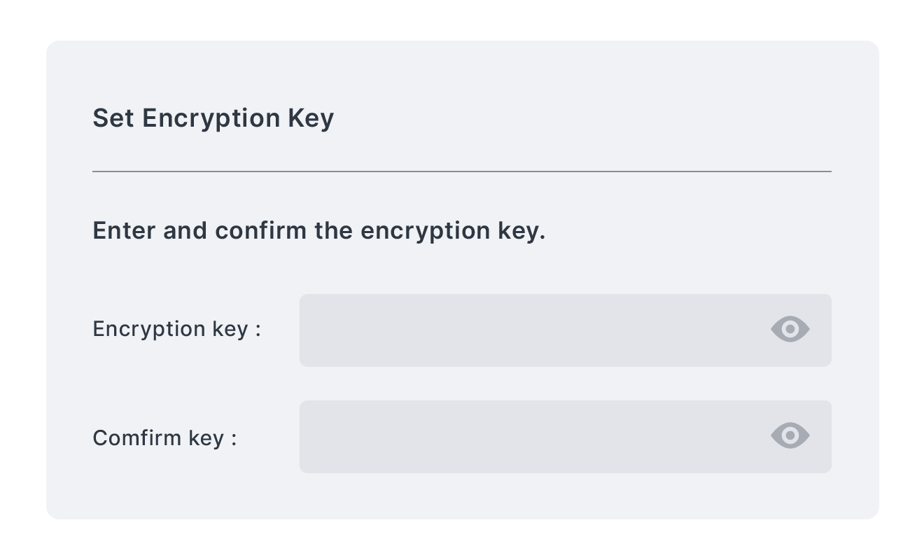Click the eye icon in the second field

790,435
